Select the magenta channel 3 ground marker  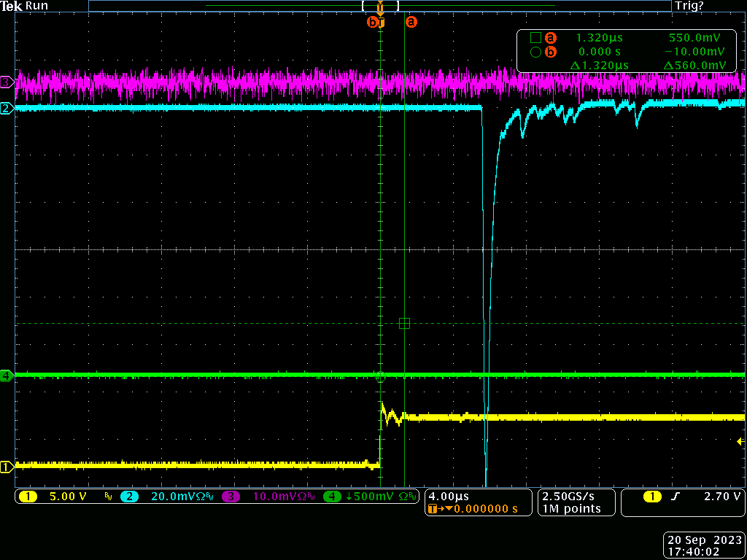(7, 82)
